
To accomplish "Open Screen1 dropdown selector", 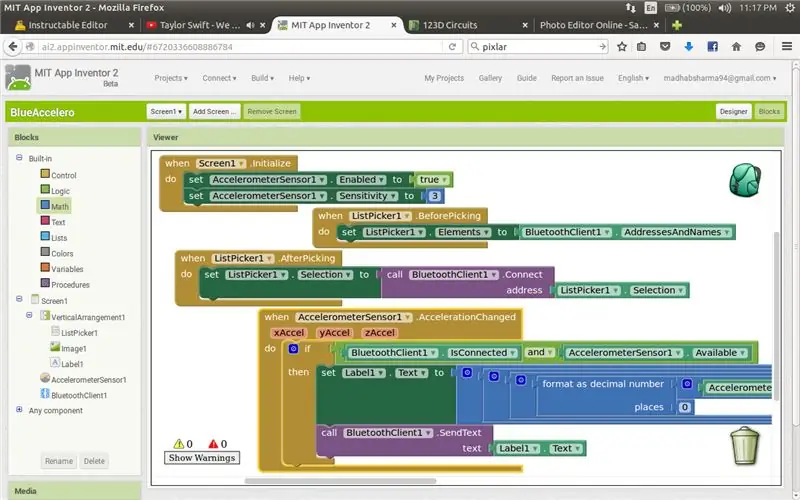I will (x=166, y=111).
